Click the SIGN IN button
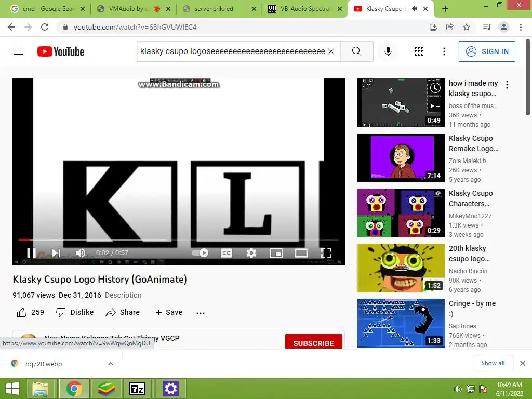The height and width of the screenshot is (399, 532). pos(487,51)
